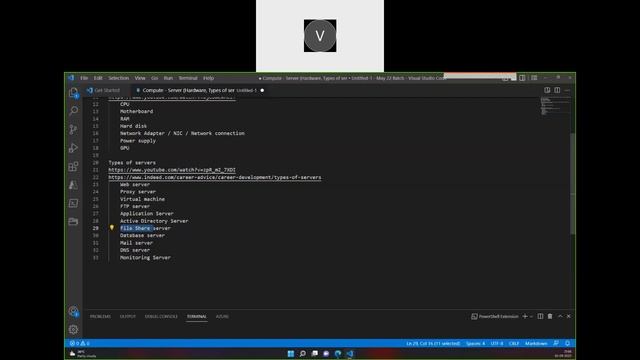
Task: Open language mode selector Markdown
Action: [x=536, y=343]
